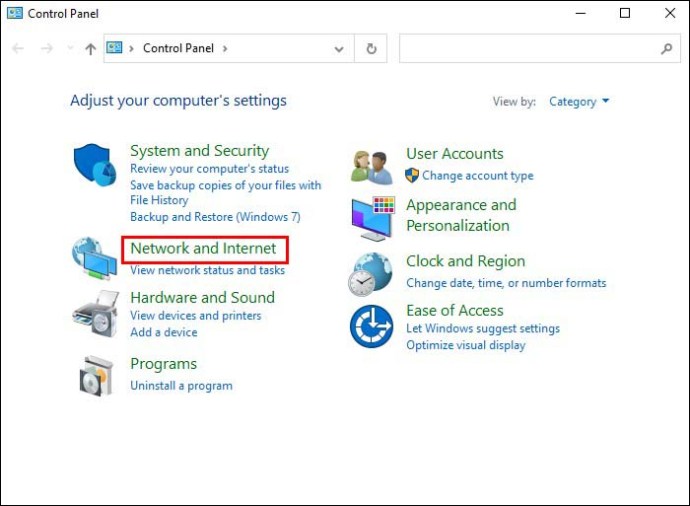
Task: Click the Ease of Access icon
Action: [x=372, y=327]
